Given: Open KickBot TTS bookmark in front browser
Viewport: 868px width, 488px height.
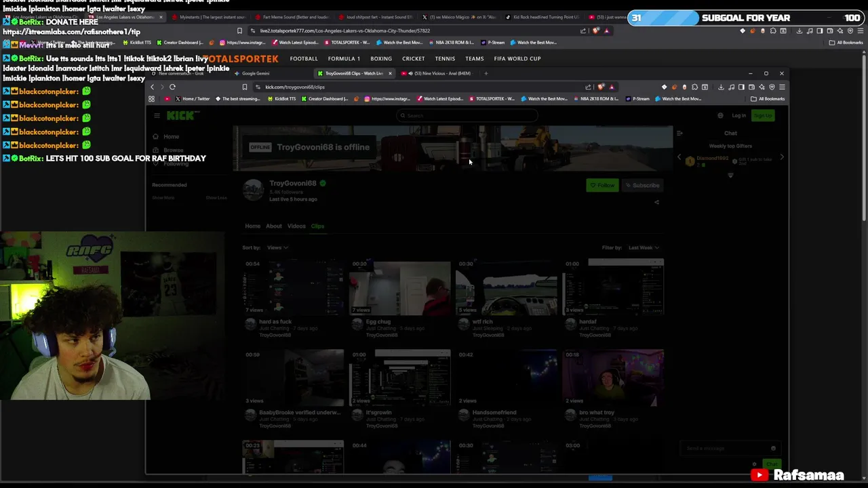Looking at the screenshot, I should tap(282, 99).
